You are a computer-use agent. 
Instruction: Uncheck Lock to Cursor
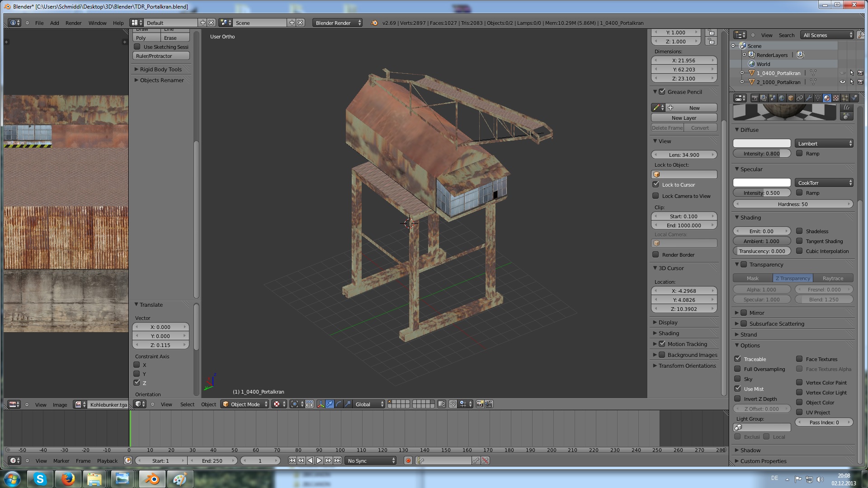[x=656, y=184]
